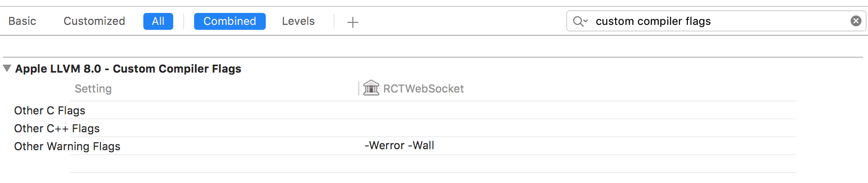Select the Other Warning Flags setting
This screenshot has width=868, height=183.
pos(67,146)
